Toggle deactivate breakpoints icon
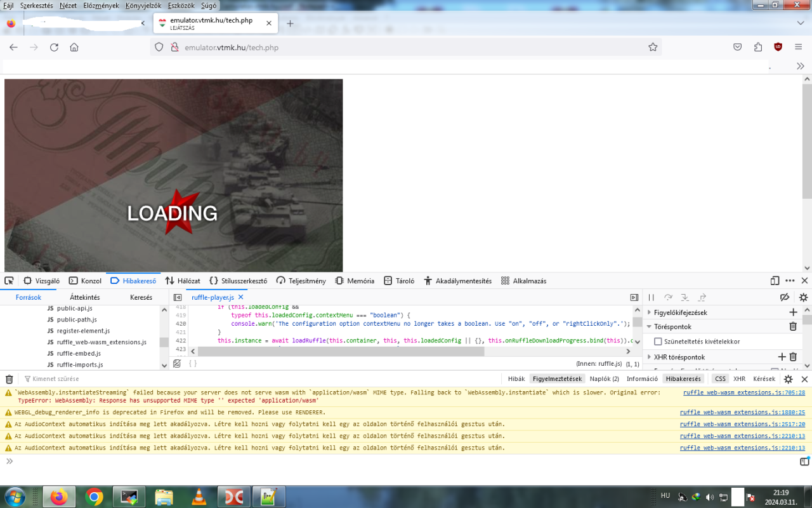Screen dimensions: 812x508 pos(785,297)
